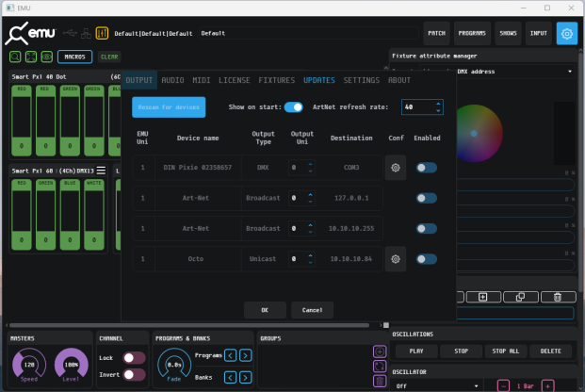Enable the Art-Net 10.10.10.255 output
The width and height of the screenshot is (585, 392).
427,228
